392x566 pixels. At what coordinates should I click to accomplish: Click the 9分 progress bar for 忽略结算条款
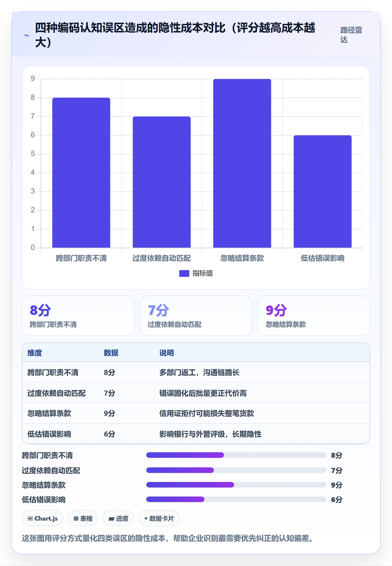236,485
